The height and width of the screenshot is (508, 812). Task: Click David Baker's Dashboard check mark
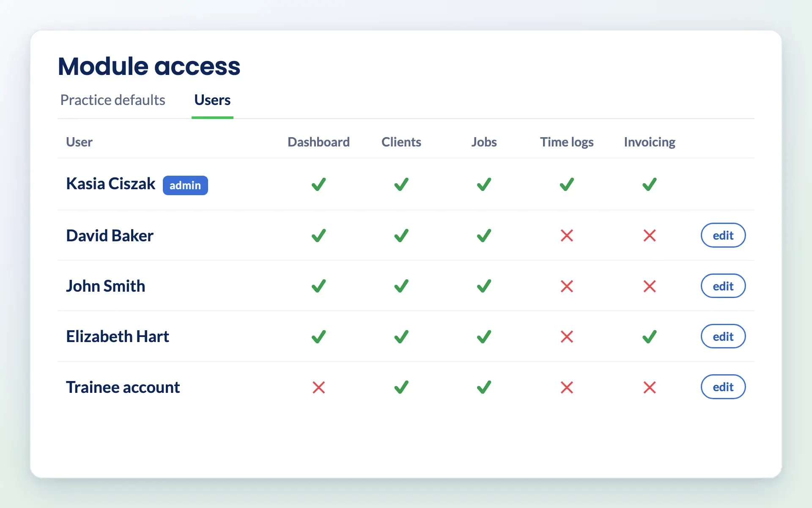click(x=319, y=235)
